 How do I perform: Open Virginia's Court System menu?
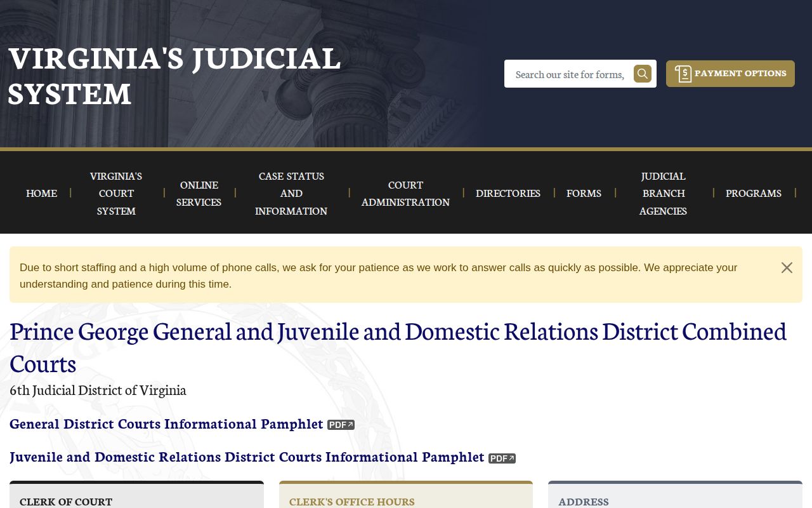[116, 193]
